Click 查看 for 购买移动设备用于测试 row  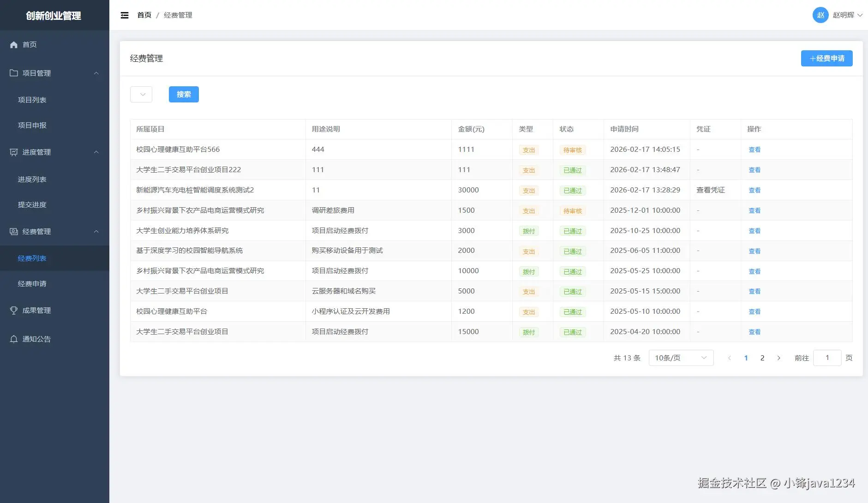(754, 251)
